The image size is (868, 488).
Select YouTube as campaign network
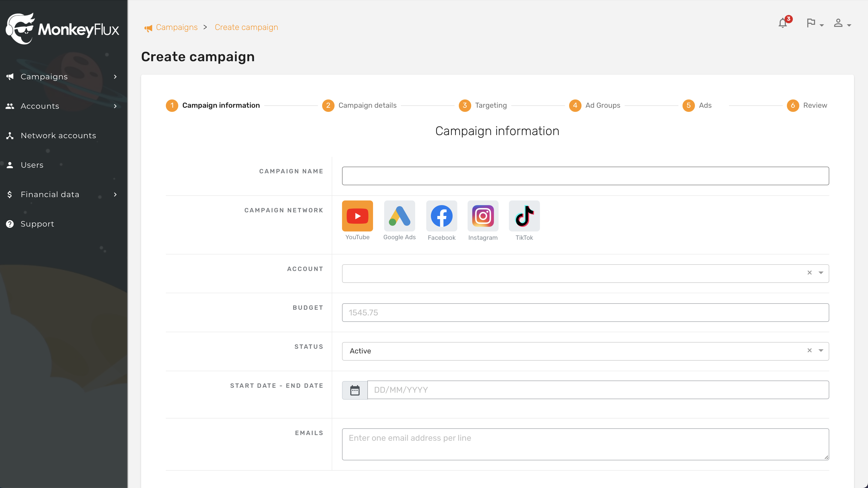[x=357, y=216]
